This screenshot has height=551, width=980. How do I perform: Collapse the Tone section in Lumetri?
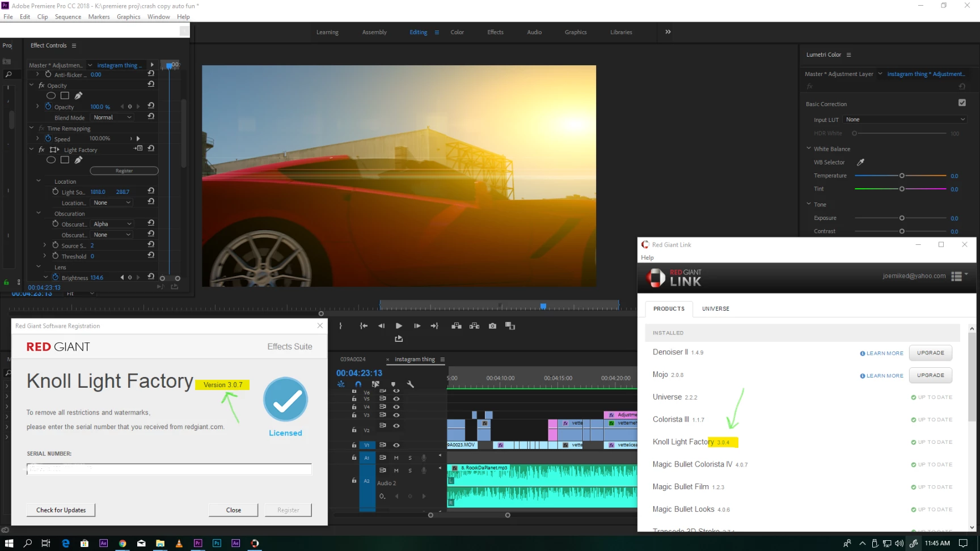(x=809, y=204)
